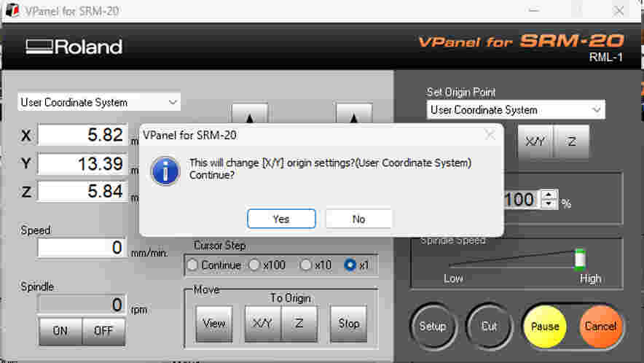
Task: Click the Y coordinate value 13.39
Action: (82, 163)
